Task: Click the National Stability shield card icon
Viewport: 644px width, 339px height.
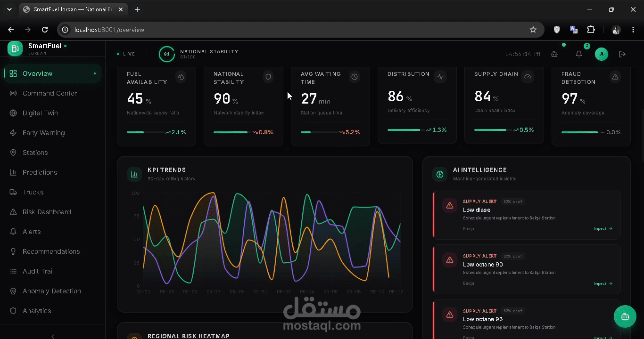Action: click(x=268, y=77)
